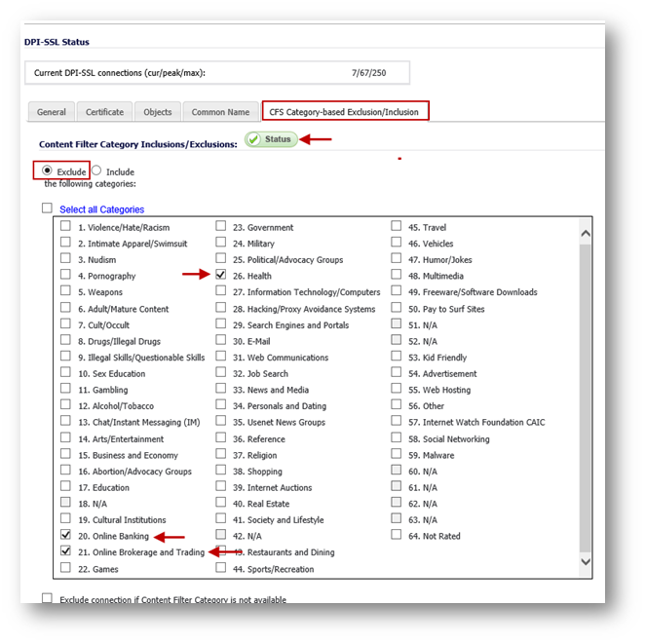646x644 pixels.
Task: Uncheck Online Brokerage and Trading checkbox
Action: click(x=65, y=551)
